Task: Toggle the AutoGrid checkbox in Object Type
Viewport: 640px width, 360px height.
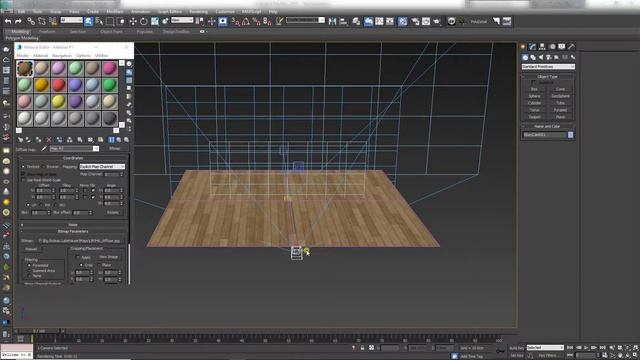Action: (533, 82)
